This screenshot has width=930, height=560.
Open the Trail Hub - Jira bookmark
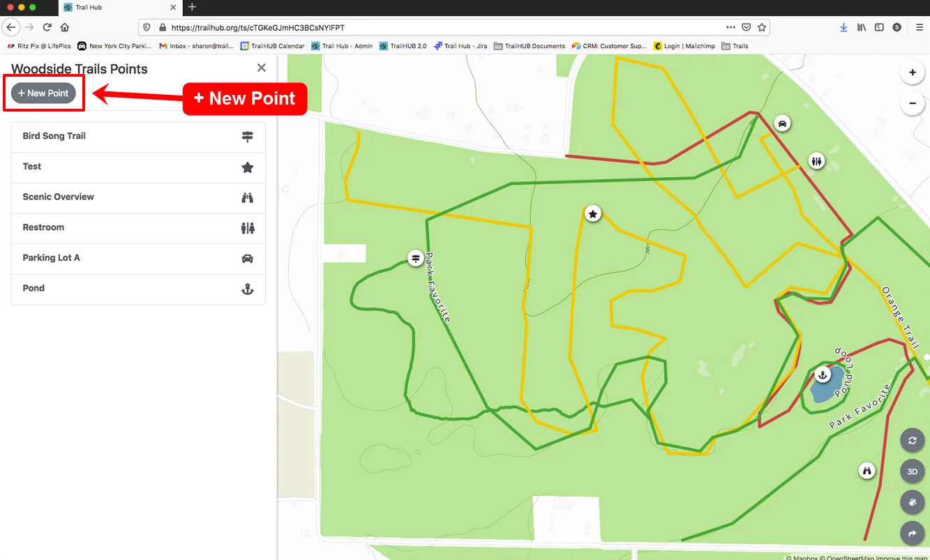pos(460,46)
